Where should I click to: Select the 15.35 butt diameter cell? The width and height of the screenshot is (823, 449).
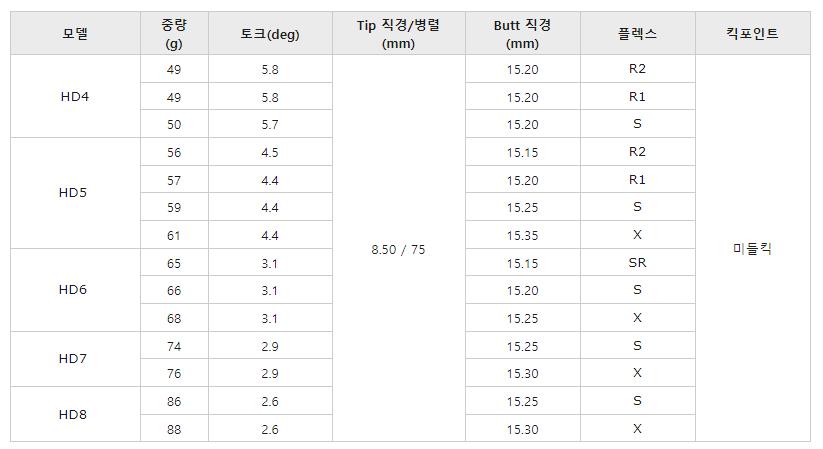click(522, 235)
